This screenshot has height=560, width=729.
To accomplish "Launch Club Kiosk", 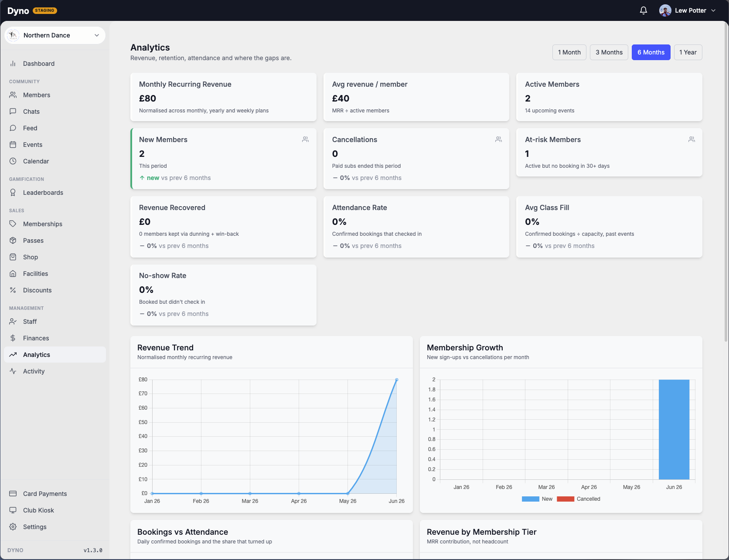I will point(55,510).
